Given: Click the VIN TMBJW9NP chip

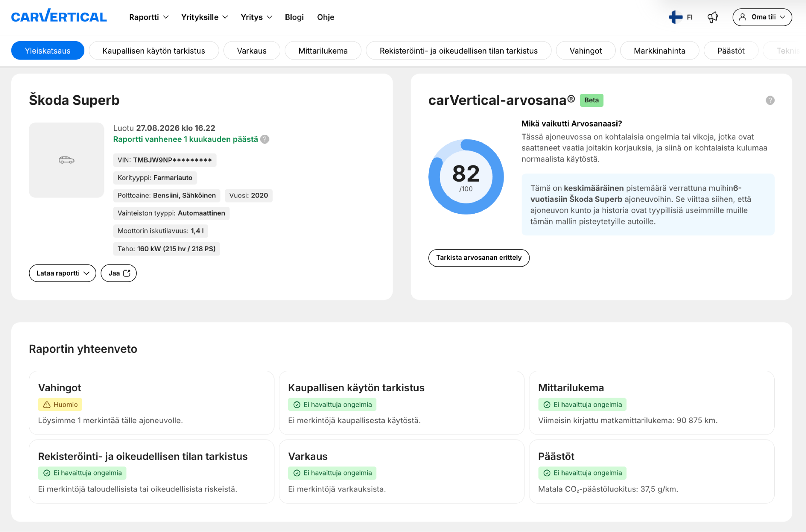Looking at the screenshot, I should [165, 160].
